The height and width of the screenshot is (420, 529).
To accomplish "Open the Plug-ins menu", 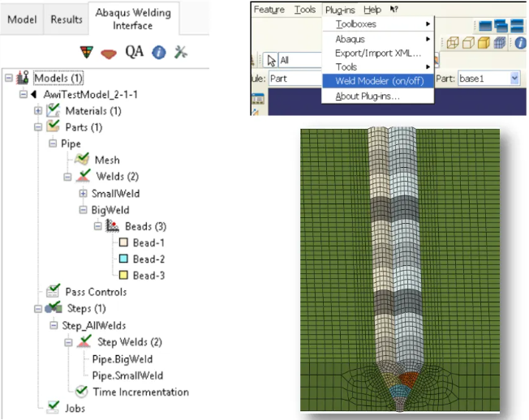I will [x=340, y=10].
